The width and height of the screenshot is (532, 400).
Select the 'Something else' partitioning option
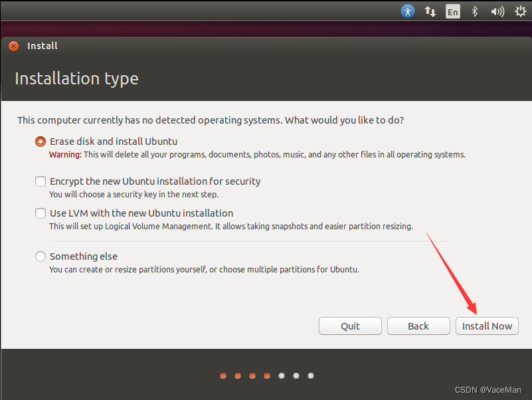click(40, 256)
